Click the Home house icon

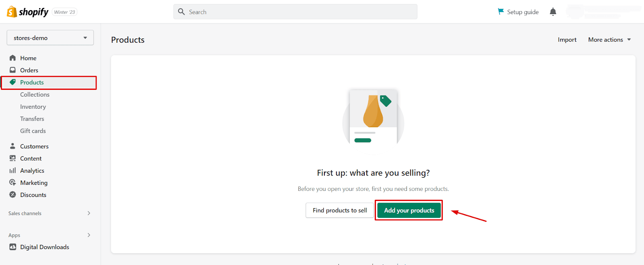coord(13,58)
